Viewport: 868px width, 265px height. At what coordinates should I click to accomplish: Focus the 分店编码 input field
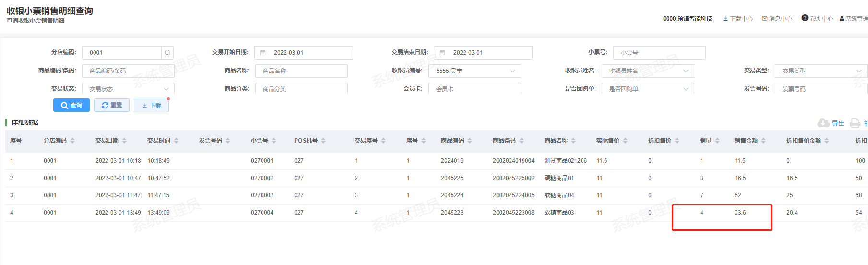(122, 53)
